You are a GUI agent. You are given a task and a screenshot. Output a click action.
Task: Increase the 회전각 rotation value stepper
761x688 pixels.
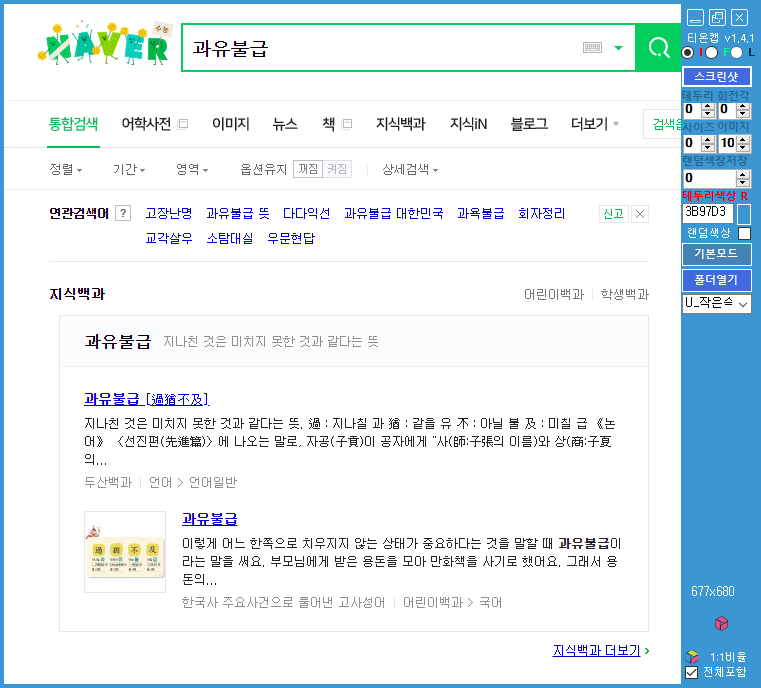[x=743, y=107]
